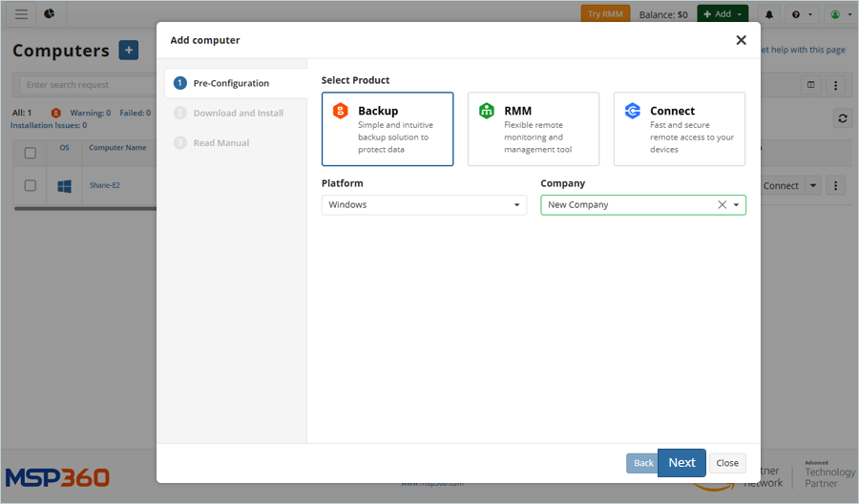Expand the Platform dropdown
The height and width of the screenshot is (504, 859).
pyautogui.click(x=424, y=205)
